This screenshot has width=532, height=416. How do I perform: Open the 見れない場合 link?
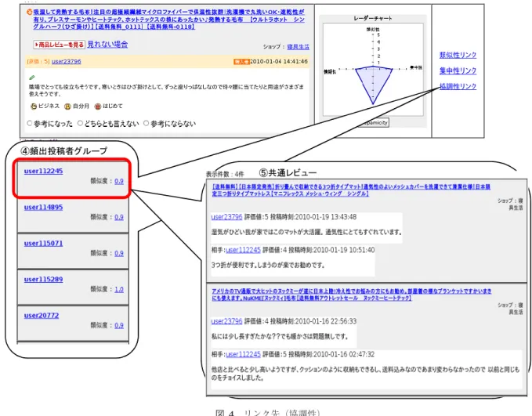107,44
